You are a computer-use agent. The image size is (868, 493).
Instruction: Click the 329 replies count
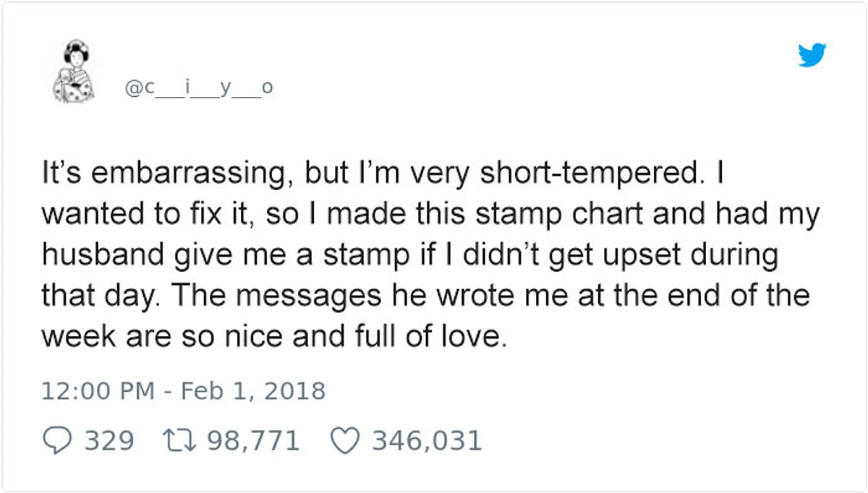pos(109,440)
